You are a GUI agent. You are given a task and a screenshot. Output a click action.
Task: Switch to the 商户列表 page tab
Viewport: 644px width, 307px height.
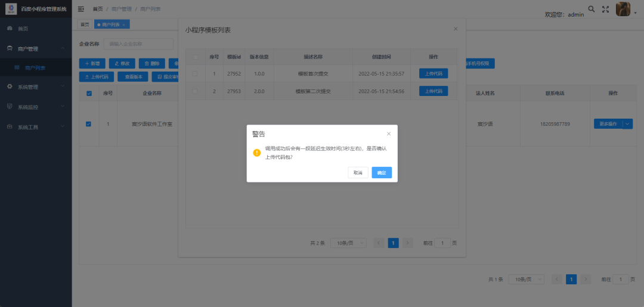tap(112, 24)
